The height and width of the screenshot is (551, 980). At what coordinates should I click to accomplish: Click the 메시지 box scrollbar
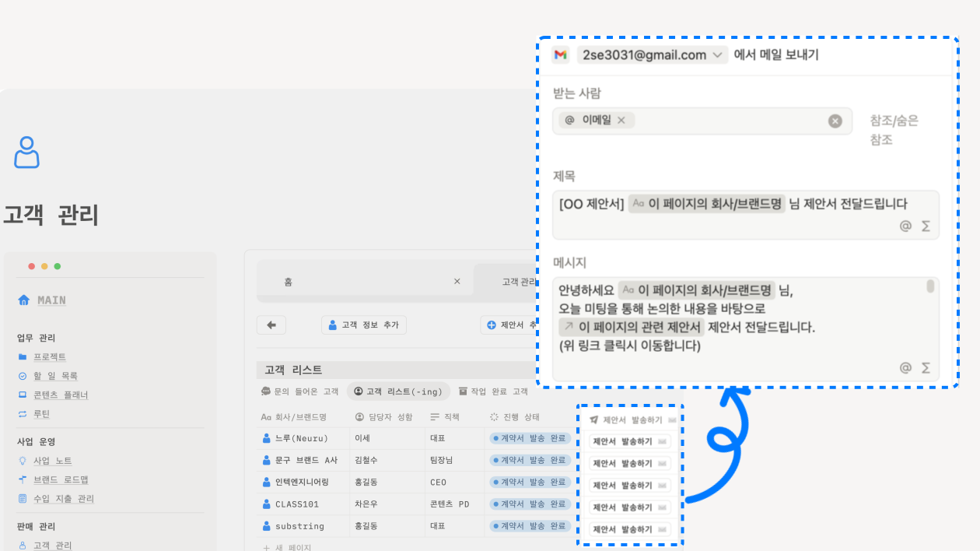(930, 286)
